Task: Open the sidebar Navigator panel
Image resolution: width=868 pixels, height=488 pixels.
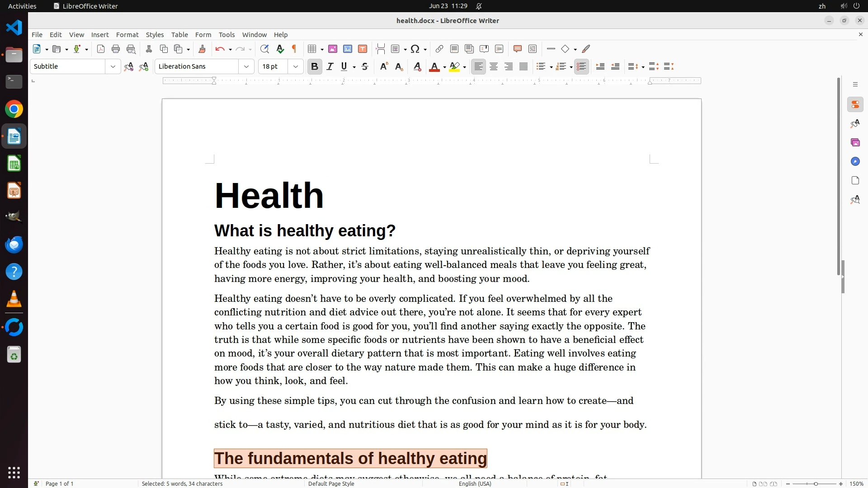Action: (855, 162)
